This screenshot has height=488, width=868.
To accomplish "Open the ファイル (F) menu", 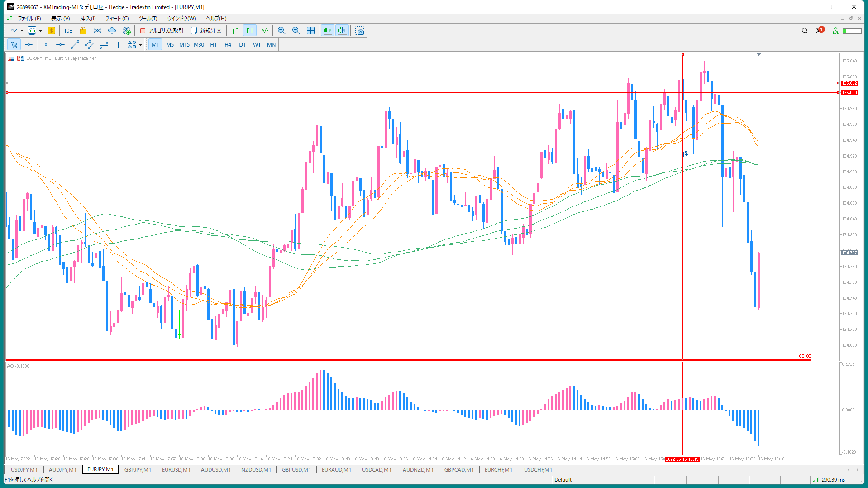I will [x=29, y=19].
